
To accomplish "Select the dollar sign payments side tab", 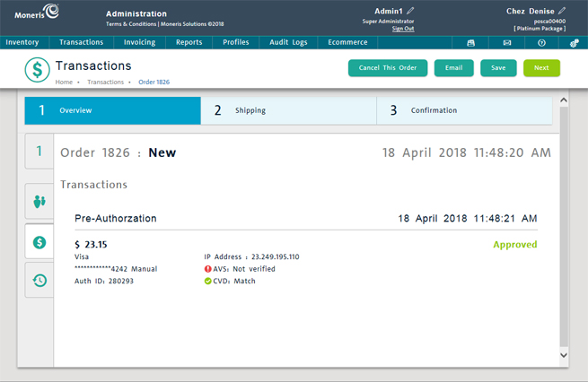I will point(39,242).
